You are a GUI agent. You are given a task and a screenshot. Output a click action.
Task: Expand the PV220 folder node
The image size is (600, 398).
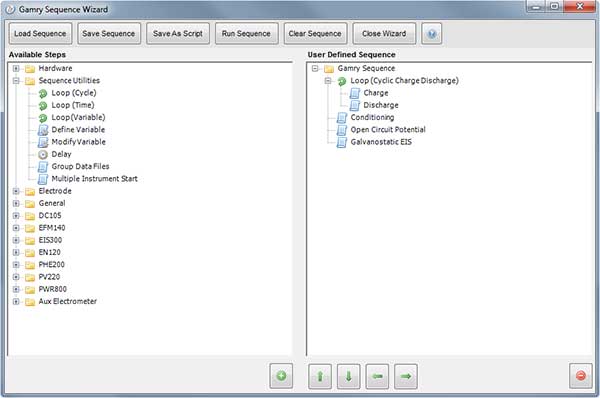(x=16, y=277)
